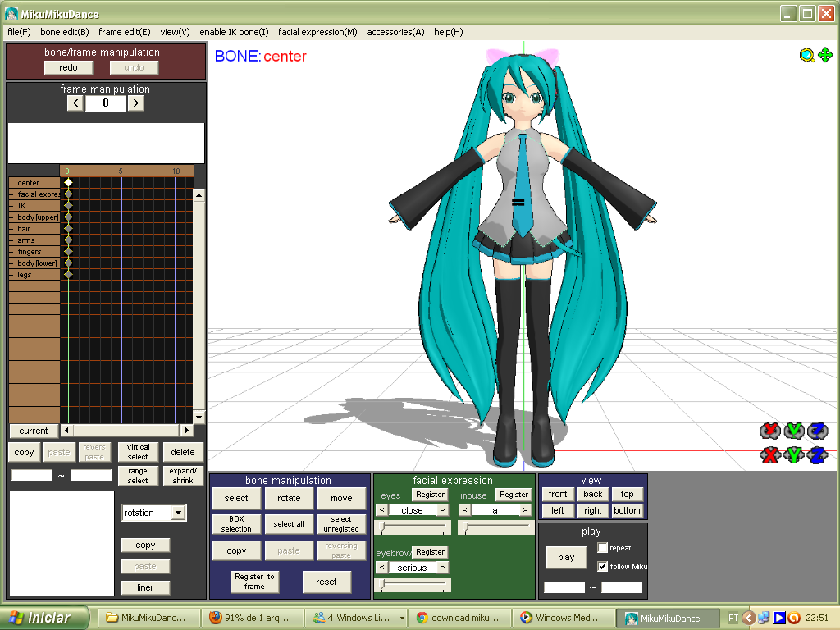Click the lower blue Z move axis icon
Image resolution: width=840 pixels, height=630 pixels.
818,454
